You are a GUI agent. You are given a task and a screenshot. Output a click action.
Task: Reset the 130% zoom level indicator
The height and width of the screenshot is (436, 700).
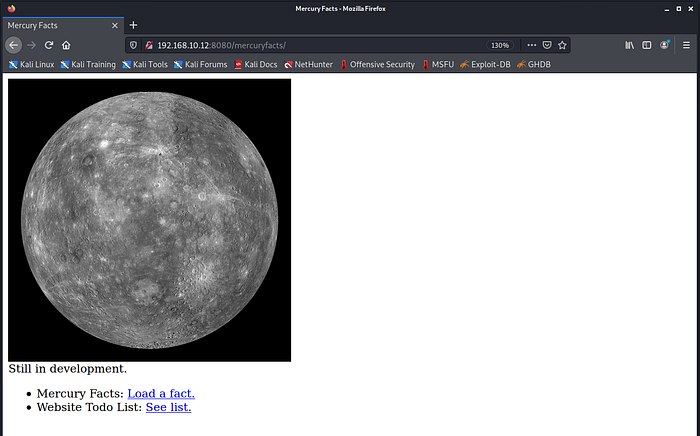click(x=500, y=45)
